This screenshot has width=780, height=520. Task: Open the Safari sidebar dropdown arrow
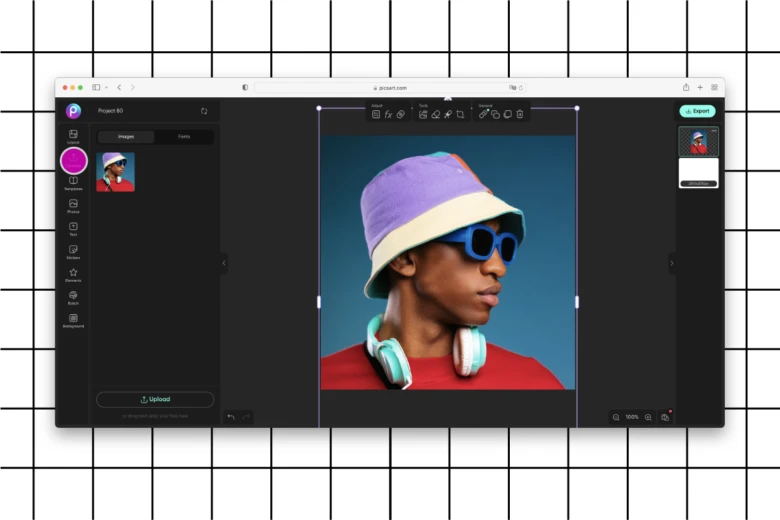[x=106, y=88]
